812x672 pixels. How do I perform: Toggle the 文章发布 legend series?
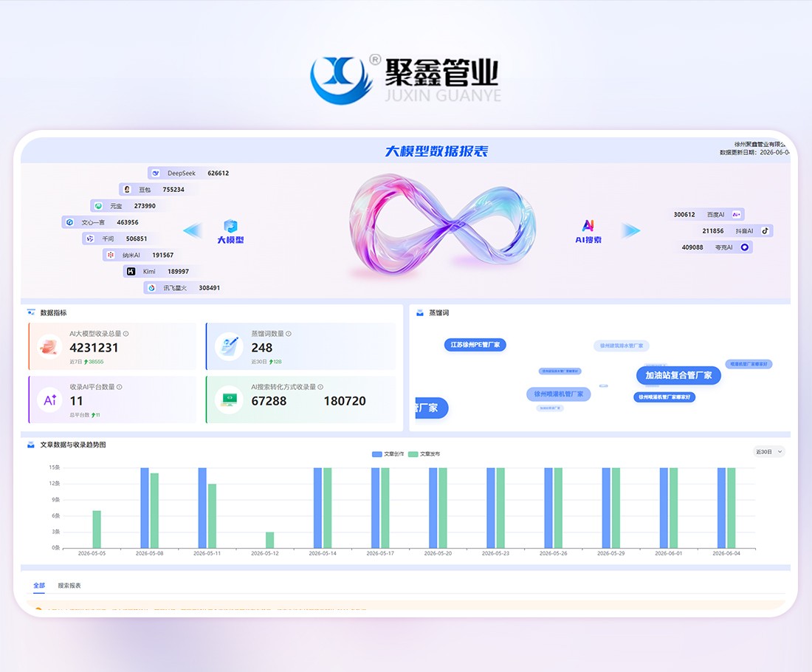point(424,454)
